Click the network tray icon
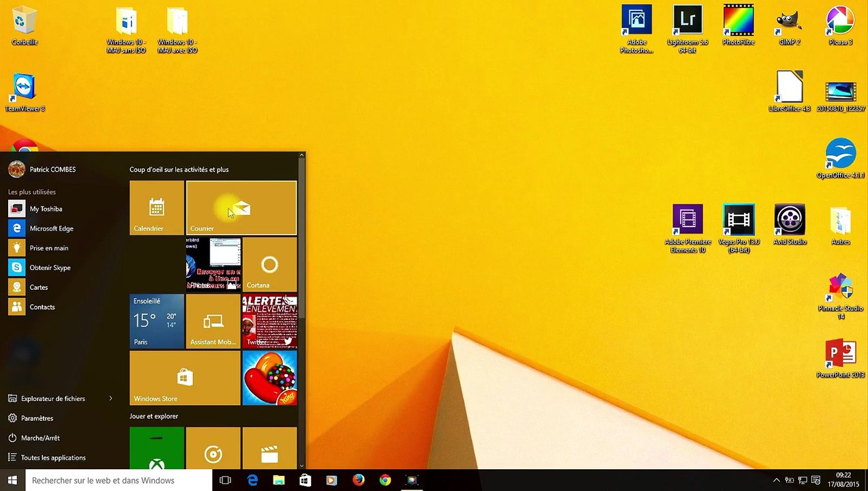Viewport: 868px width, 491px height. tap(803, 480)
